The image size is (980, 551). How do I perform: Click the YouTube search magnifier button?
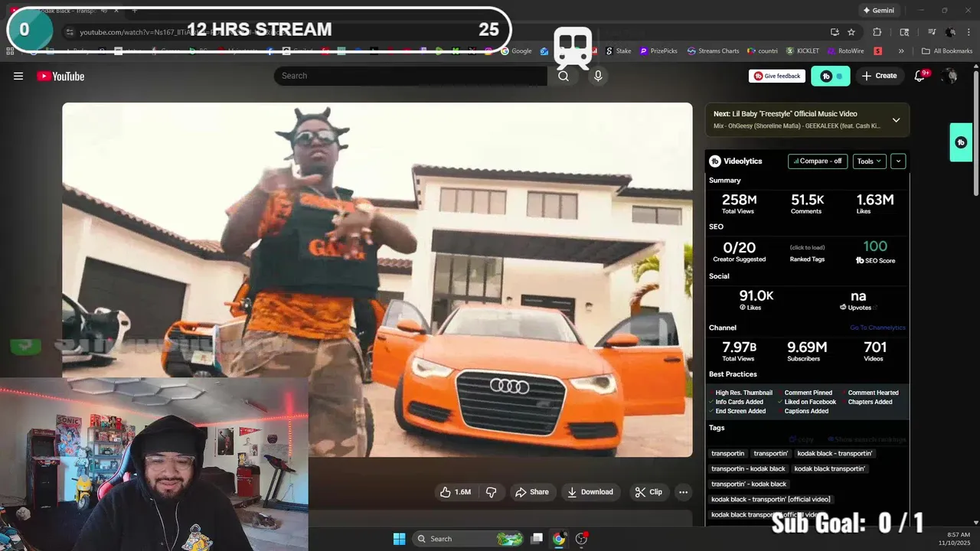pos(563,76)
